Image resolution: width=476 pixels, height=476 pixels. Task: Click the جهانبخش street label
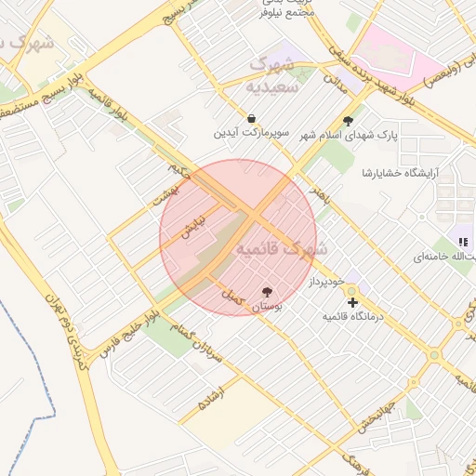tap(377, 416)
